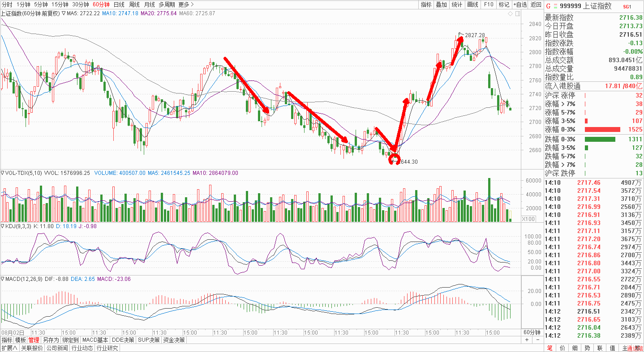
Task: Expand the 更多 periods menu
Action: (x=186, y=4)
